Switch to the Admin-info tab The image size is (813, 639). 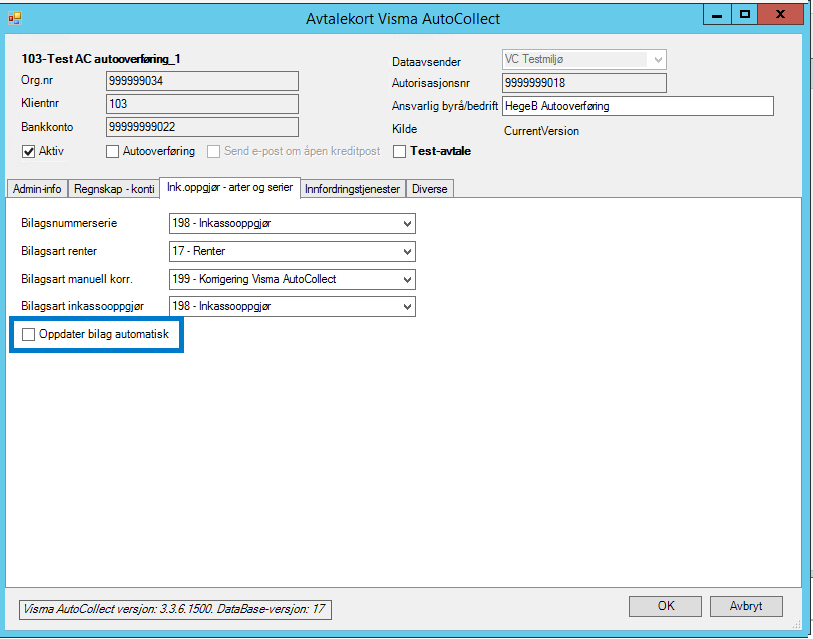click(x=37, y=189)
